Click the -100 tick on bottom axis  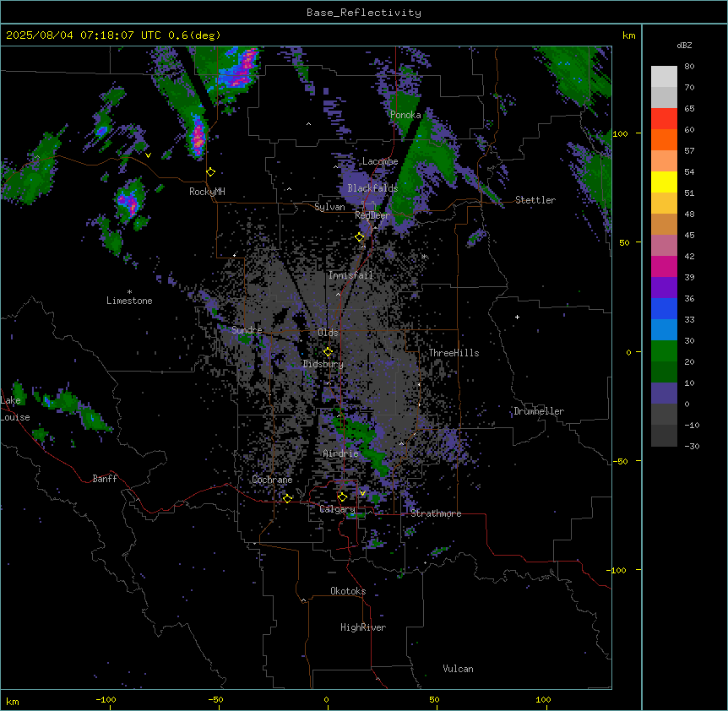pyautogui.click(x=106, y=699)
